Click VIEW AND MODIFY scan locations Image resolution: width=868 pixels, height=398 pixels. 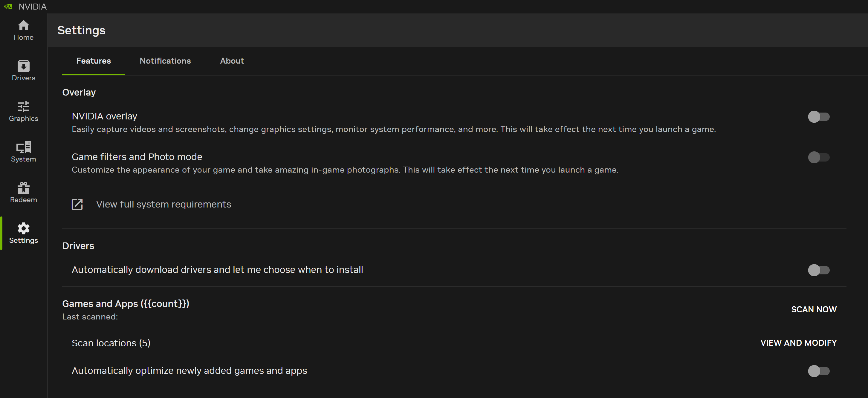[x=799, y=343]
